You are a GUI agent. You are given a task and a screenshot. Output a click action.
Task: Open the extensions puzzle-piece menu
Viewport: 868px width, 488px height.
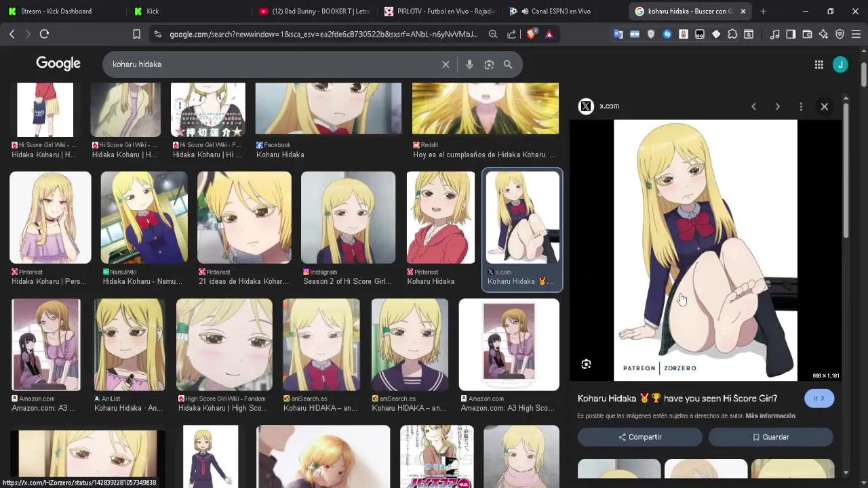coord(732,34)
